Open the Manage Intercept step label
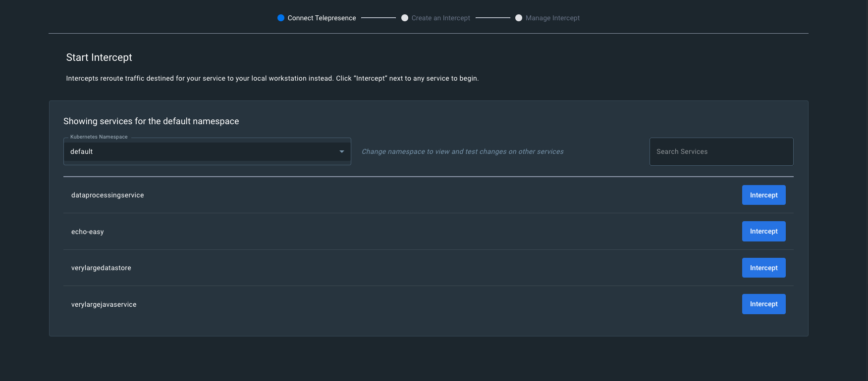This screenshot has height=381, width=868. click(552, 18)
